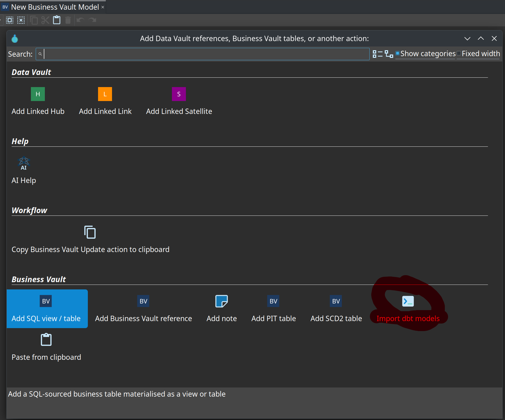Click the Select all toolbar icon

pos(10,20)
